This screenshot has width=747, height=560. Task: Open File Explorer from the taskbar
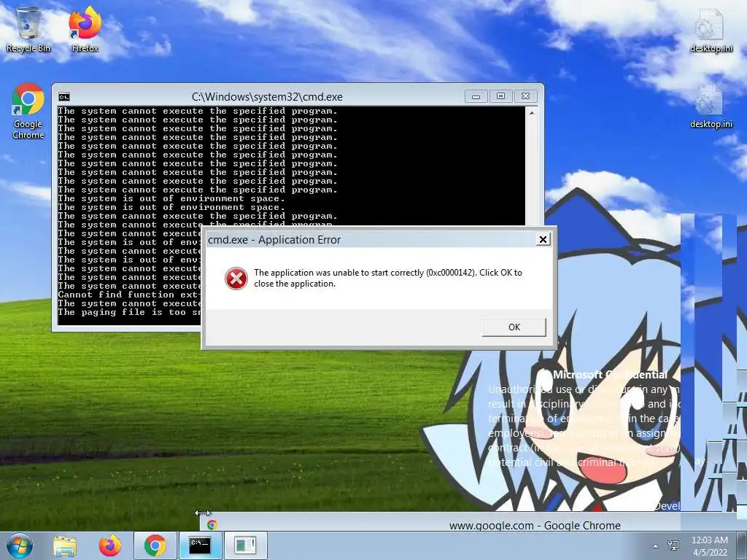[65, 545]
